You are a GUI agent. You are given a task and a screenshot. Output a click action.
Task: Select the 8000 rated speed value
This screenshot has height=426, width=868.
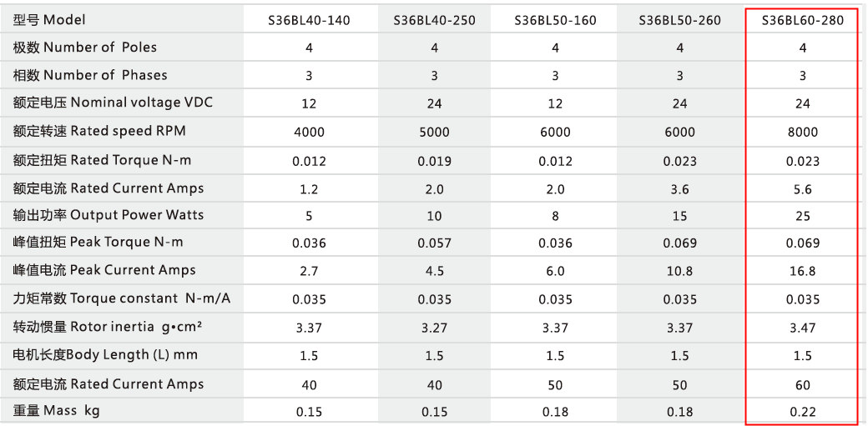tap(803, 132)
